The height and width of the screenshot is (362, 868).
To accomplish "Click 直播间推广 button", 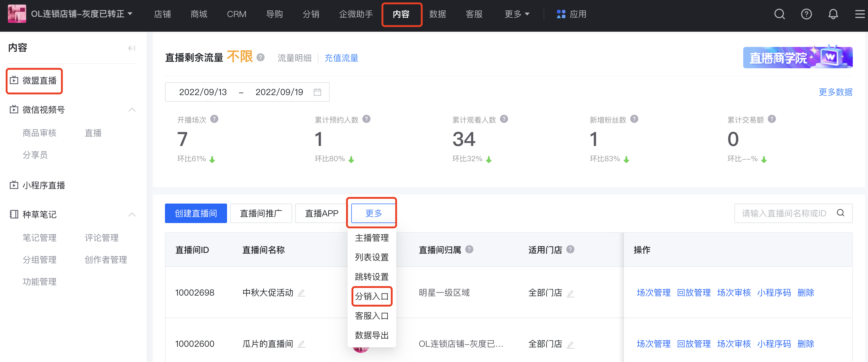I will coord(261,213).
